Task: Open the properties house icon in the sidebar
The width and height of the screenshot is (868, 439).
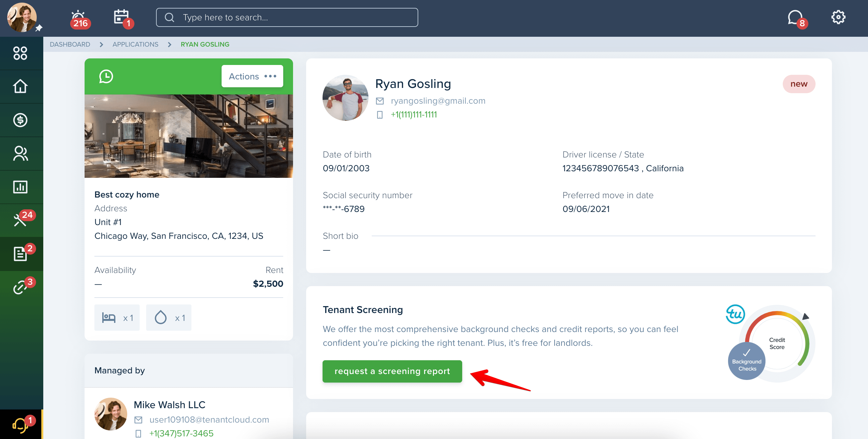Action: pos(20,86)
